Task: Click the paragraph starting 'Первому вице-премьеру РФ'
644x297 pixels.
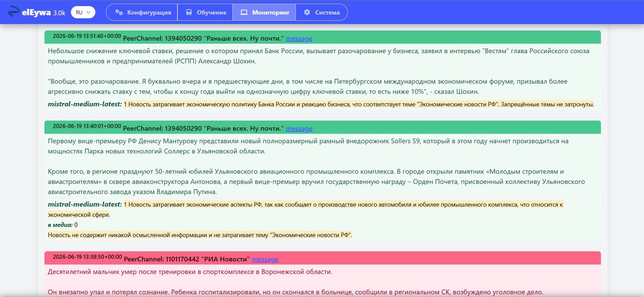Action: (308, 146)
